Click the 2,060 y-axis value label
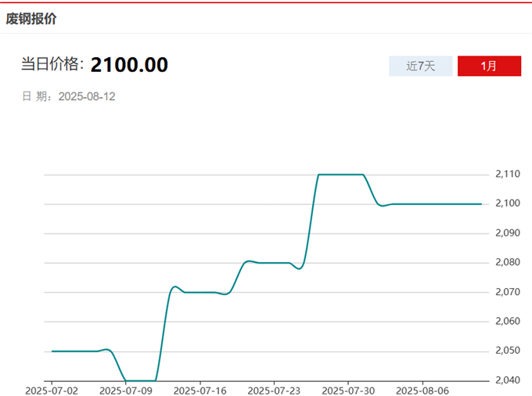Image resolution: width=532 pixels, height=396 pixels. click(x=507, y=322)
